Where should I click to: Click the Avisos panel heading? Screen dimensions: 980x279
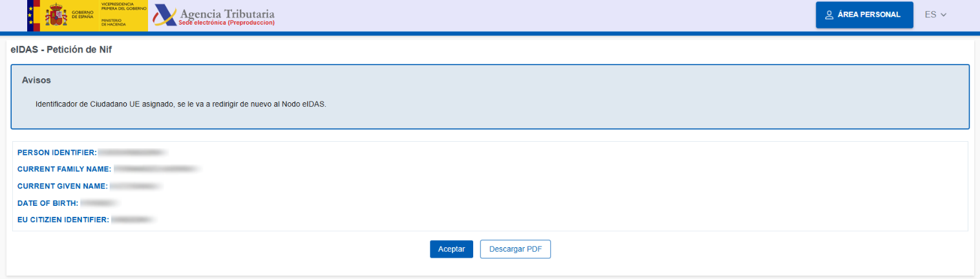(x=36, y=80)
